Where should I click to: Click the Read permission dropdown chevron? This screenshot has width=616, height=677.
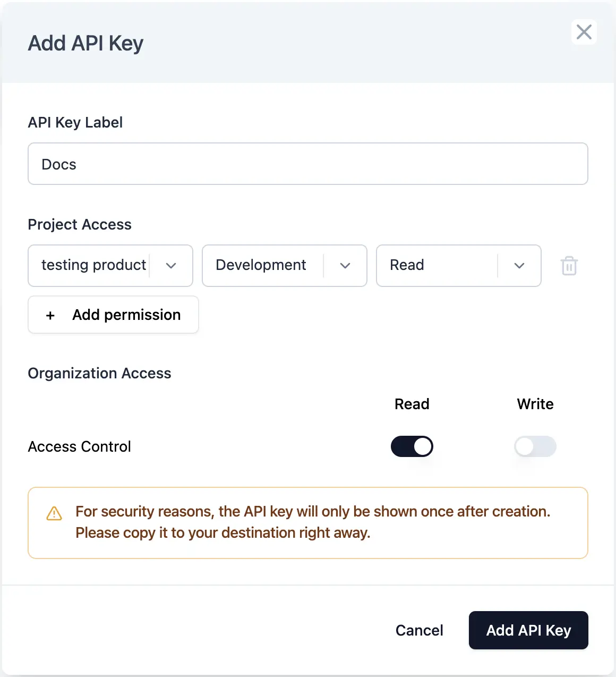tap(519, 266)
